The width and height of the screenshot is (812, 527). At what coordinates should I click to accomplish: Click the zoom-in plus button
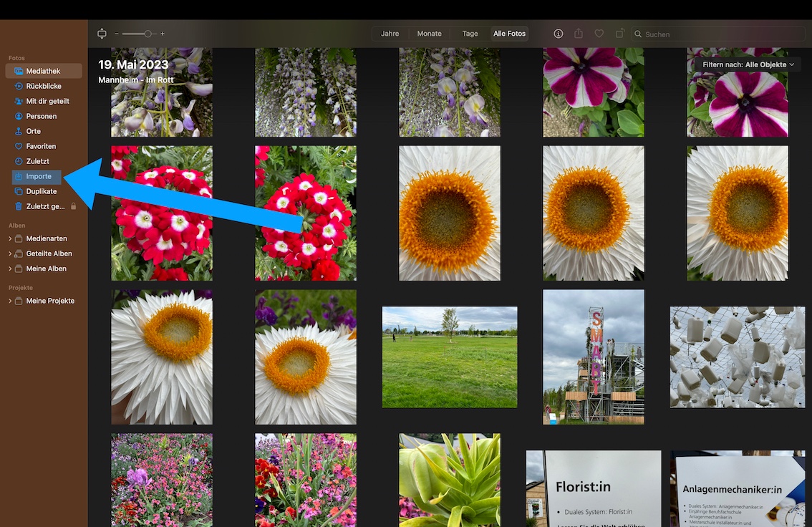163,34
